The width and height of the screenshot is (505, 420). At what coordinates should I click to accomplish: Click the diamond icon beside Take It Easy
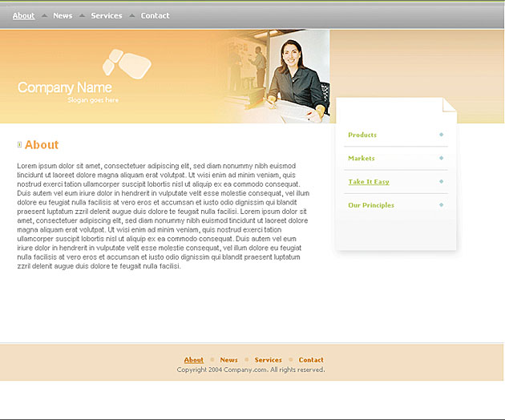tap(441, 182)
